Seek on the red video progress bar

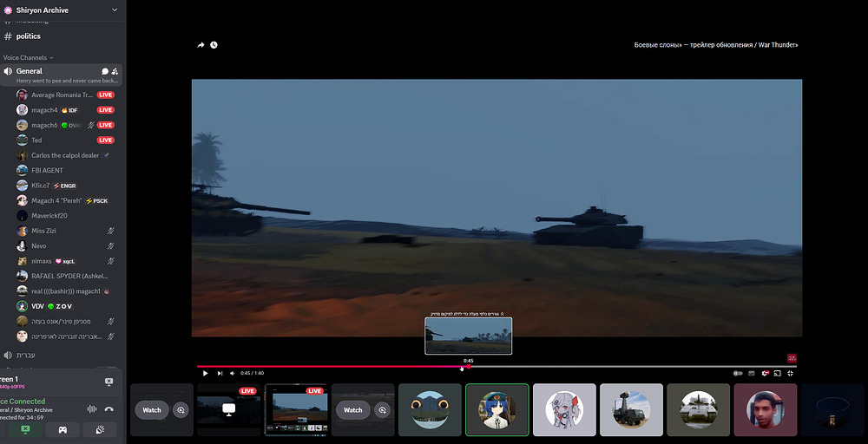coord(496,366)
